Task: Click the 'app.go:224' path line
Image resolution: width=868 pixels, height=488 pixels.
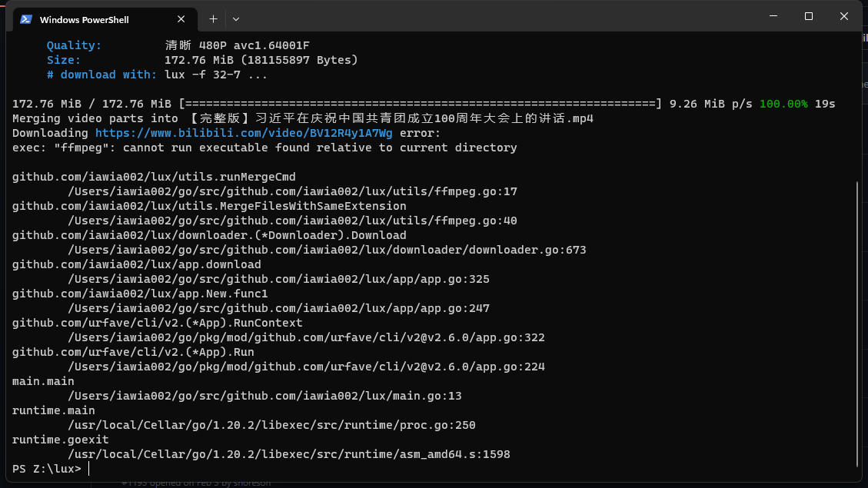Action: tap(306, 367)
